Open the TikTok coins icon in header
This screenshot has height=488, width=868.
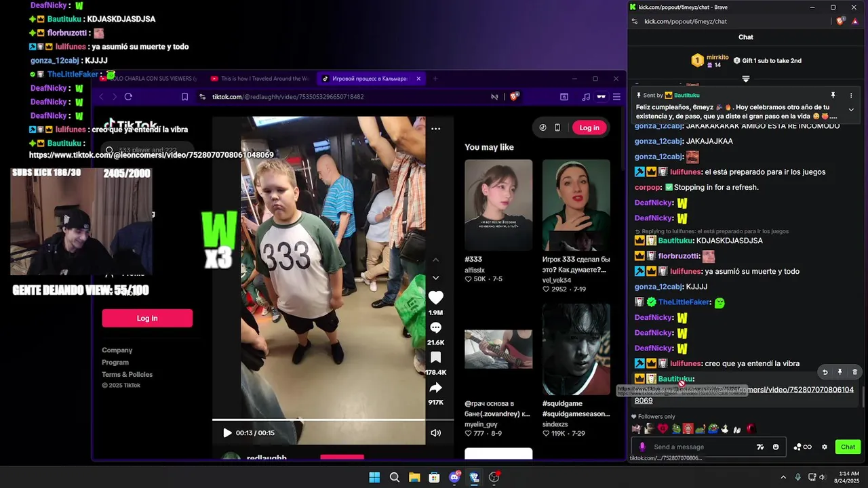coord(542,127)
